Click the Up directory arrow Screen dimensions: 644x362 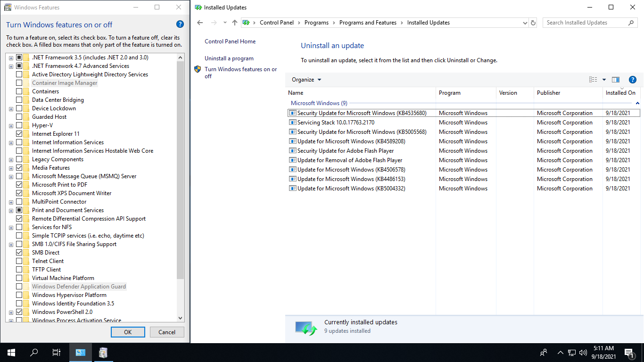click(235, 23)
